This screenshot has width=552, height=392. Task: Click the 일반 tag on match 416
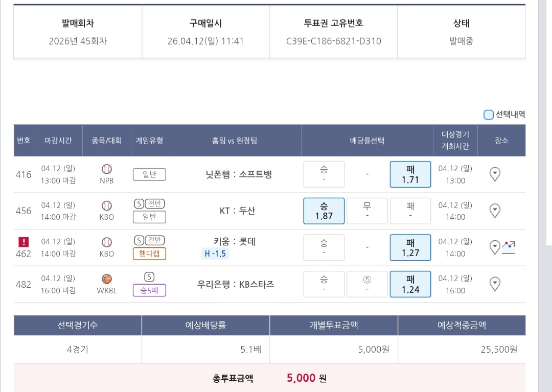coord(149,175)
